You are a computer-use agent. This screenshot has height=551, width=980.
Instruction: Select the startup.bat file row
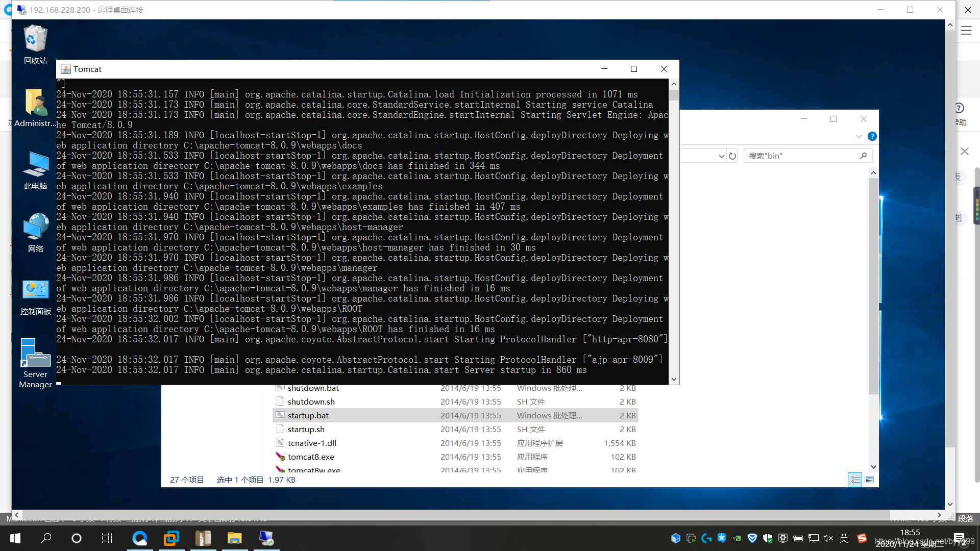point(455,415)
